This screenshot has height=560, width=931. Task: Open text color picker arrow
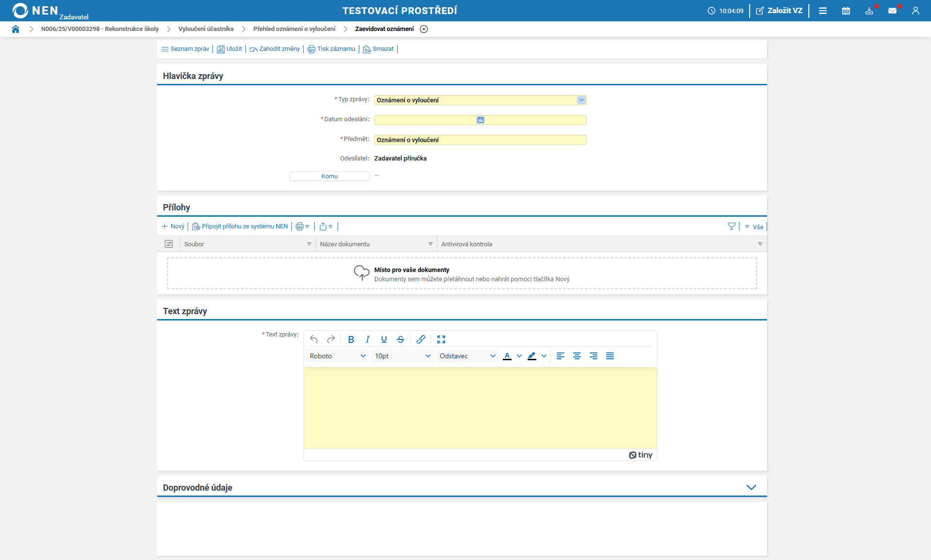[519, 356]
